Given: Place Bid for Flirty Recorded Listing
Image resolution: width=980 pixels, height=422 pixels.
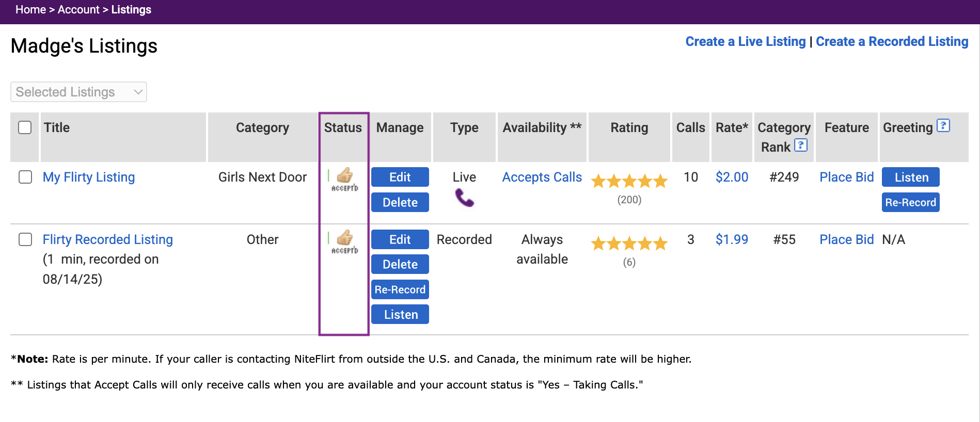Looking at the screenshot, I should tap(847, 239).
